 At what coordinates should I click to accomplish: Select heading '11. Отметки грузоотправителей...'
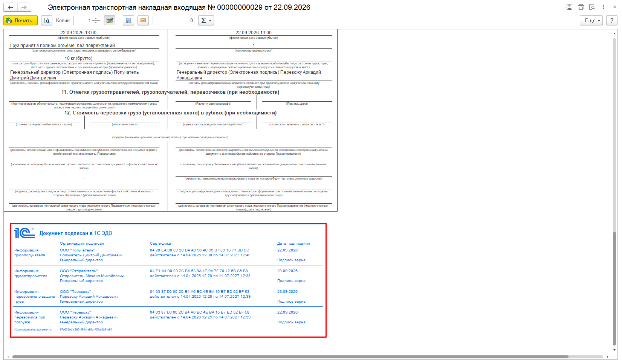[x=170, y=92]
